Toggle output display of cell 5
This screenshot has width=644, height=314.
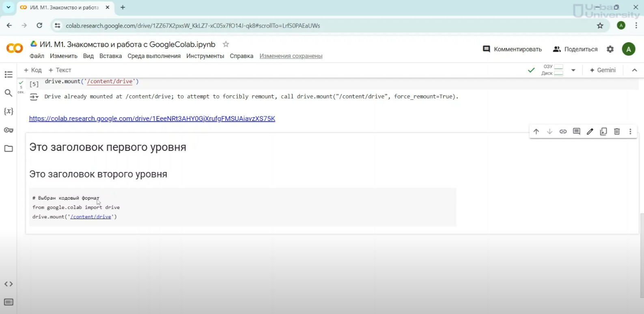coord(34,97)
